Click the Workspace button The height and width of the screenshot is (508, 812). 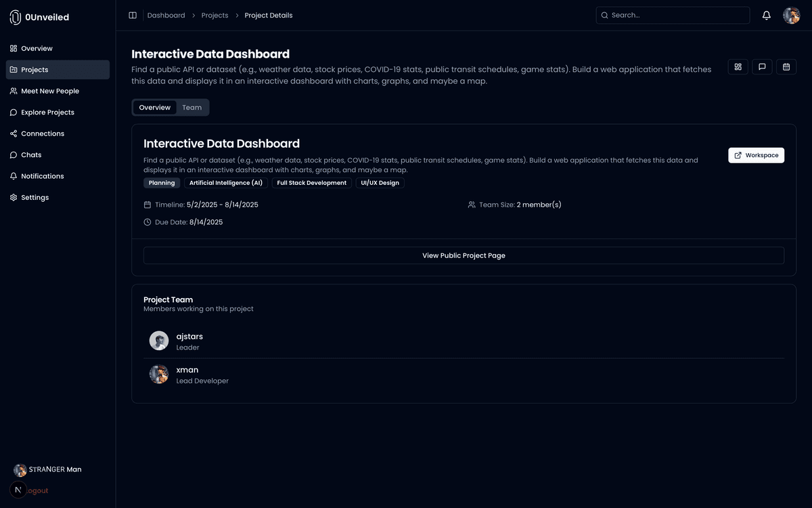click(x=756, y=155)
